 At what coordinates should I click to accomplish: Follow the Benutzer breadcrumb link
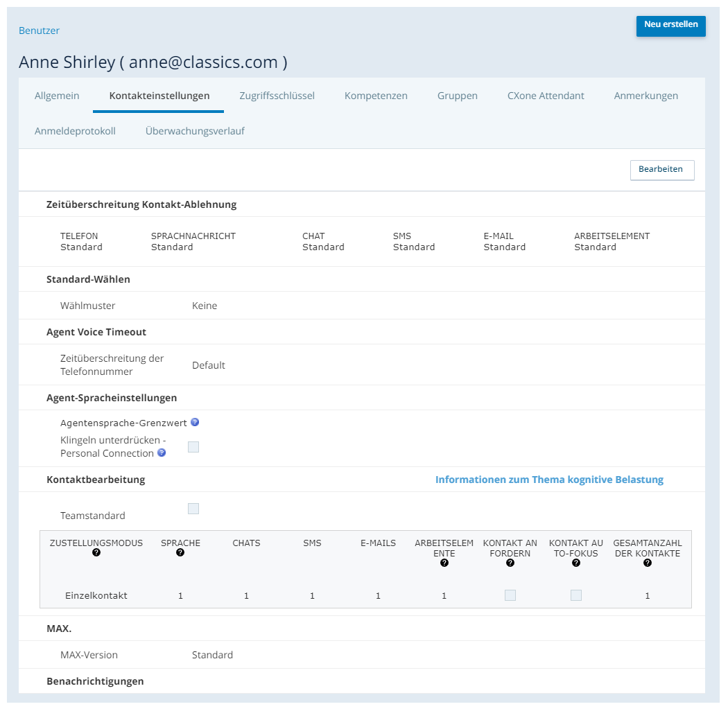click(39, 30)
